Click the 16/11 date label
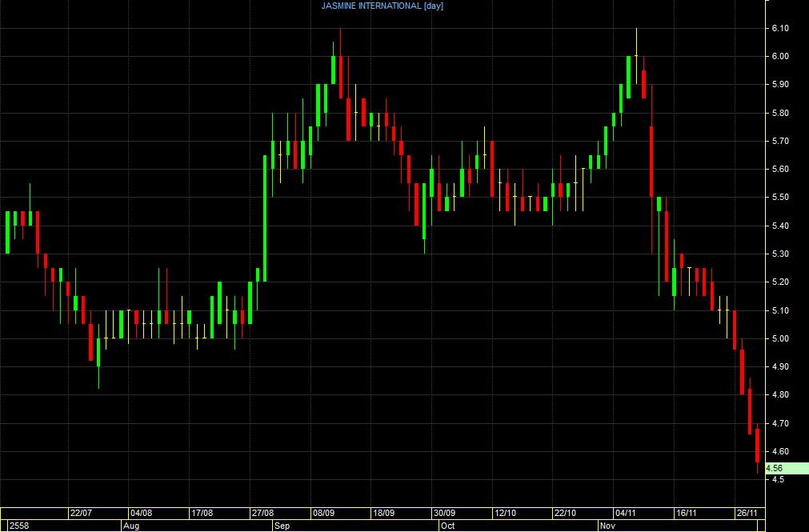Screen dimensions: 809x532 pos(687,514)
